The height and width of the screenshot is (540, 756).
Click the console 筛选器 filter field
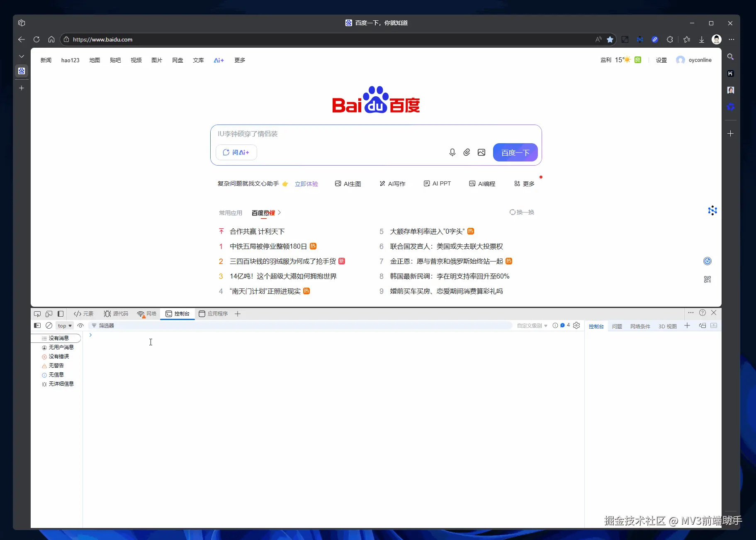click(301, 326)
